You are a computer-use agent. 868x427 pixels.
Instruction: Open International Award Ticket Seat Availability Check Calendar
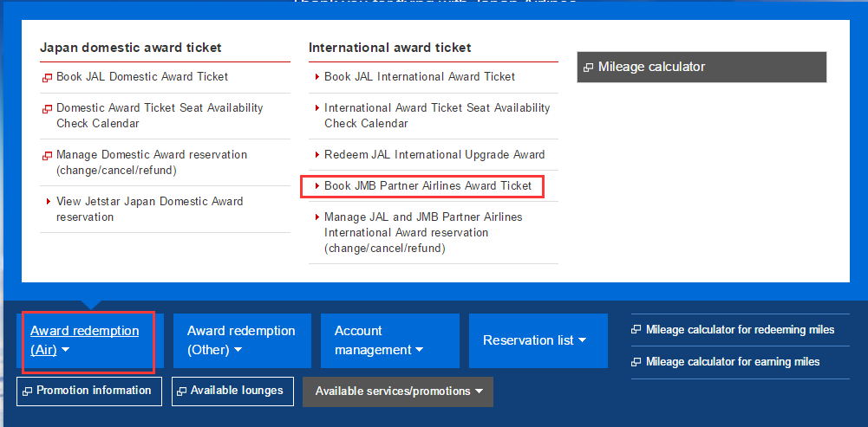pos(437,115)
